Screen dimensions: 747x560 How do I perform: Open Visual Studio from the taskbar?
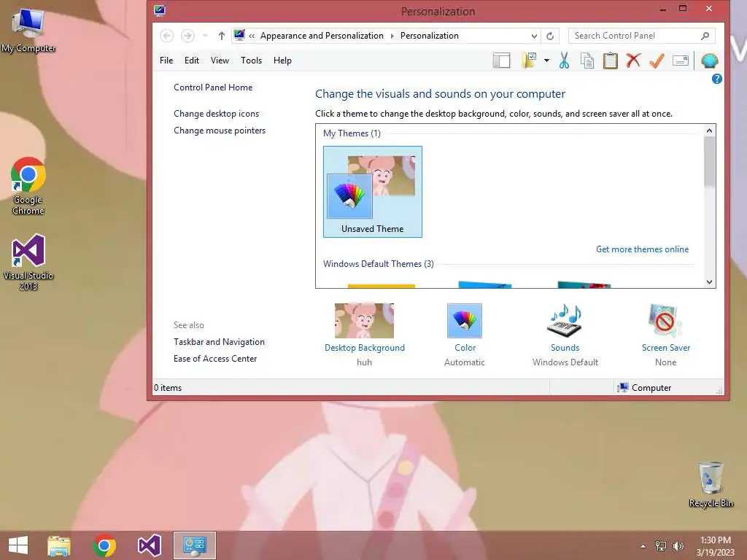pos(149,545)
